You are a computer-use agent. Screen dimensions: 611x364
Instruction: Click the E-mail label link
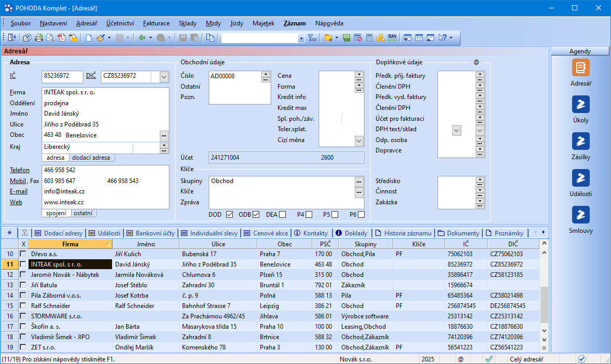point(19,191)
